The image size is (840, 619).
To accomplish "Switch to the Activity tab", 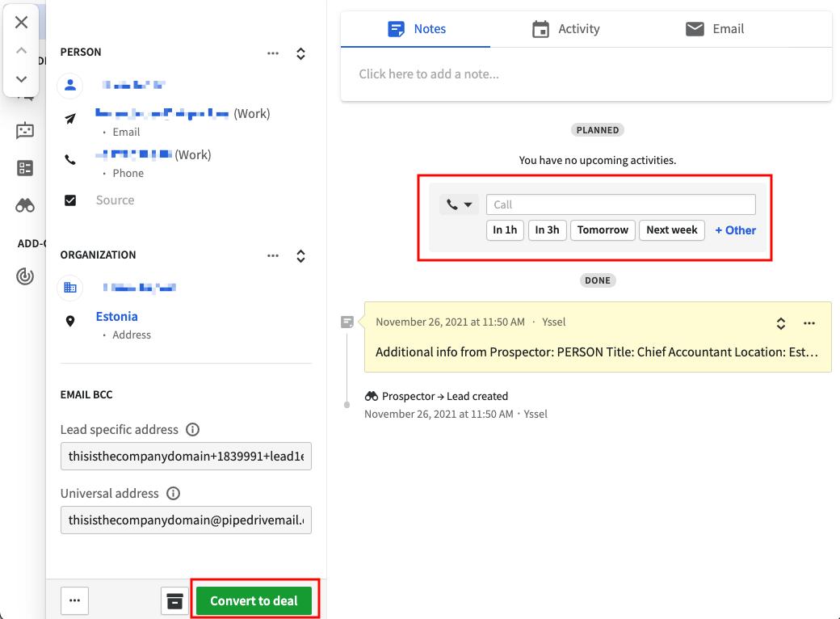I will tap(566, 28).
